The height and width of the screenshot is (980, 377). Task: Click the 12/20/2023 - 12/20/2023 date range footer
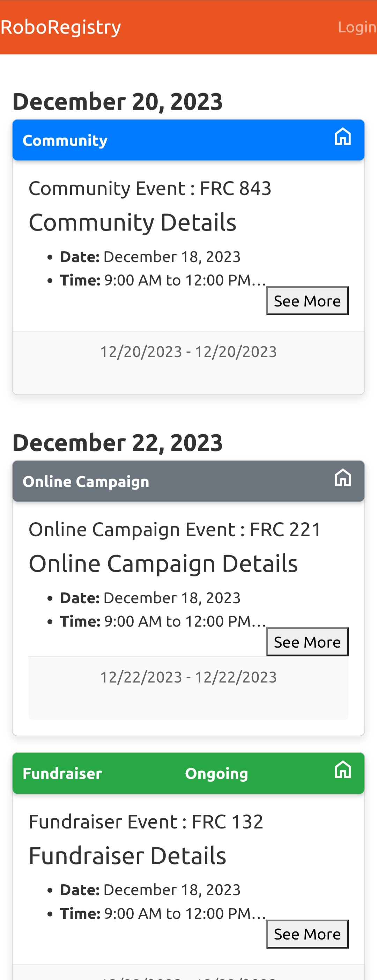(188, 352)
